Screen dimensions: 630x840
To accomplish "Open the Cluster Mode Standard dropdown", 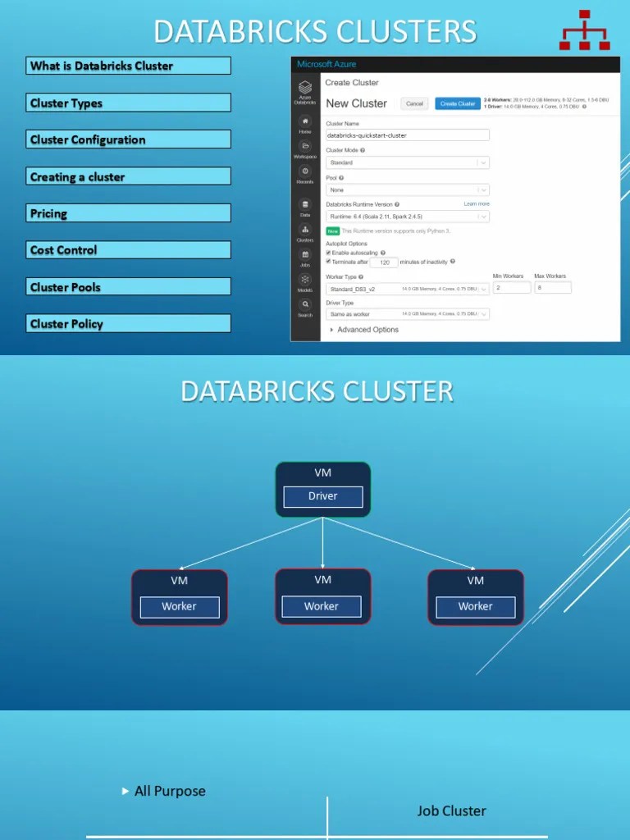I will [407, 162].
